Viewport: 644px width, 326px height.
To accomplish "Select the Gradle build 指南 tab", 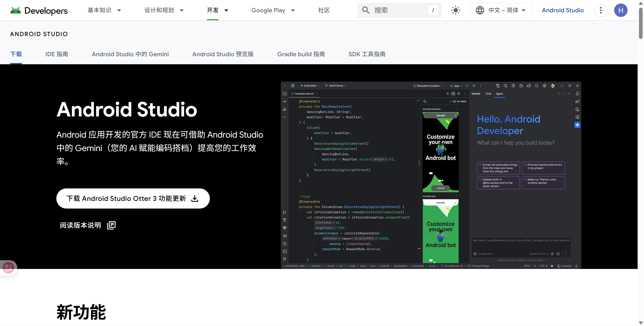I will coord(301,54).
